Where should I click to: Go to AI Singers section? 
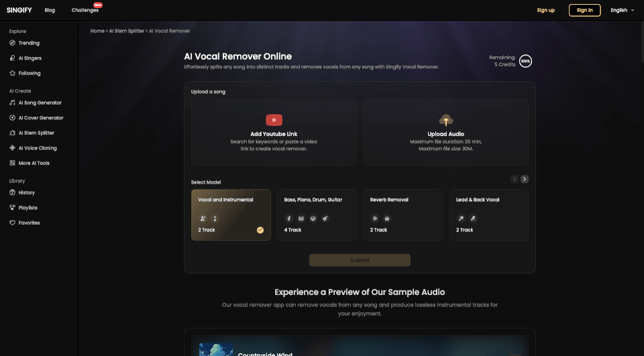[30, 58]
